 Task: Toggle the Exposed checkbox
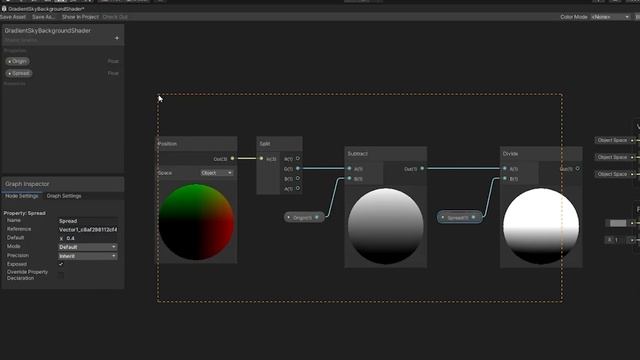click(61, 264)
